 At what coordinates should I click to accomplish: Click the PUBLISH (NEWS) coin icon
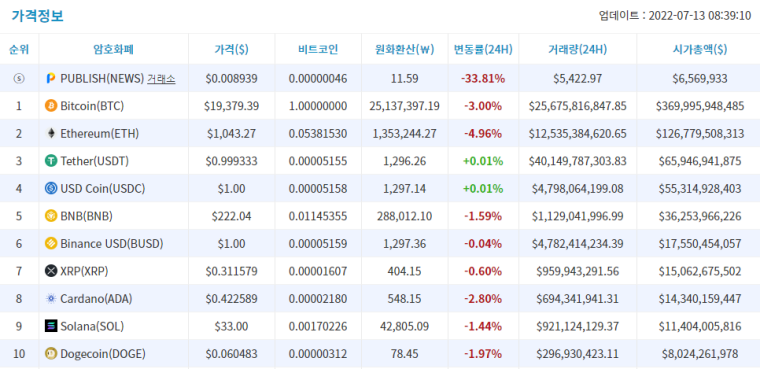50,78
